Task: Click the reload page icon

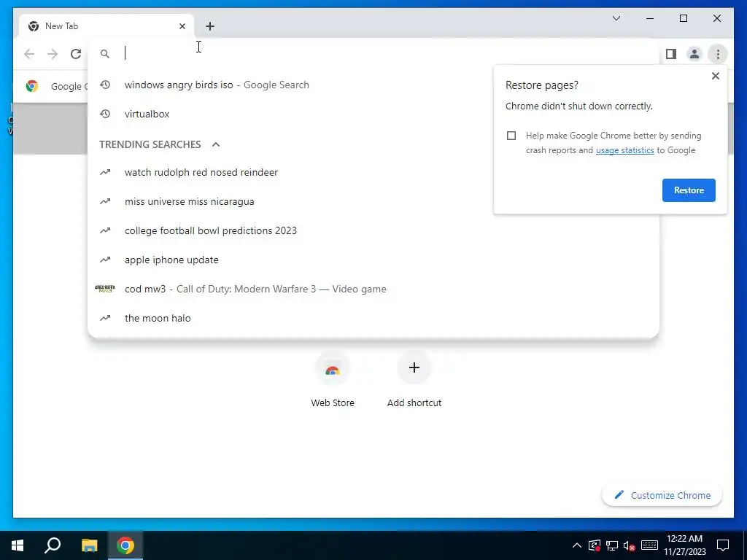Action: (76, 54)
